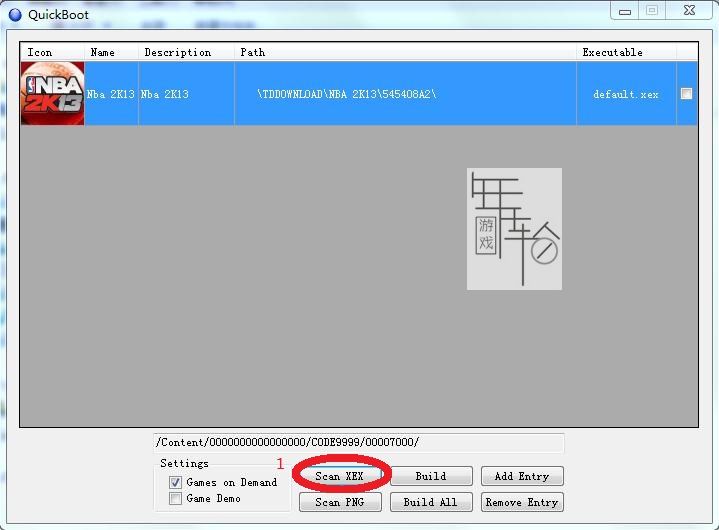Enable the Game Demo checkbox
This screenshot has width=719, height=530.
tap(175, 498)
